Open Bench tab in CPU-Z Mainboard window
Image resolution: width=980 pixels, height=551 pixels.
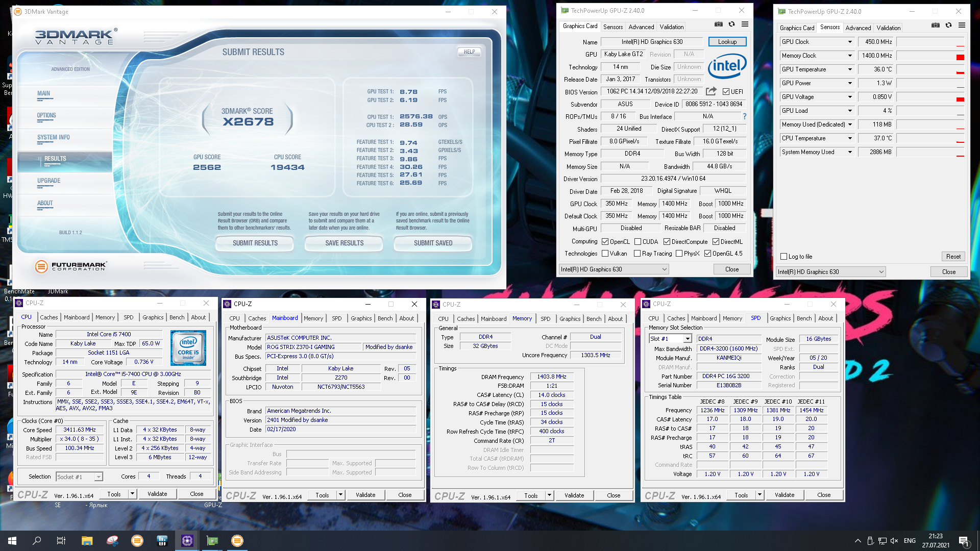point(385,318)
